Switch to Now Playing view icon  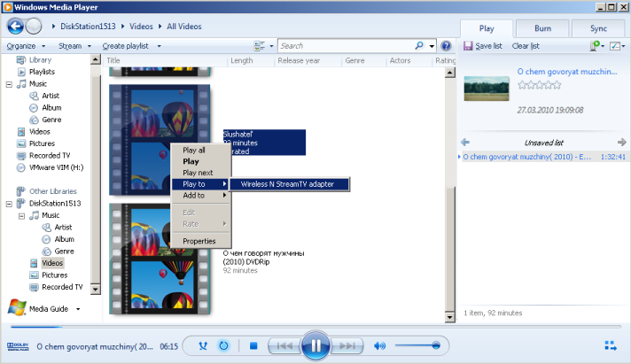click(x=611, y=345)
